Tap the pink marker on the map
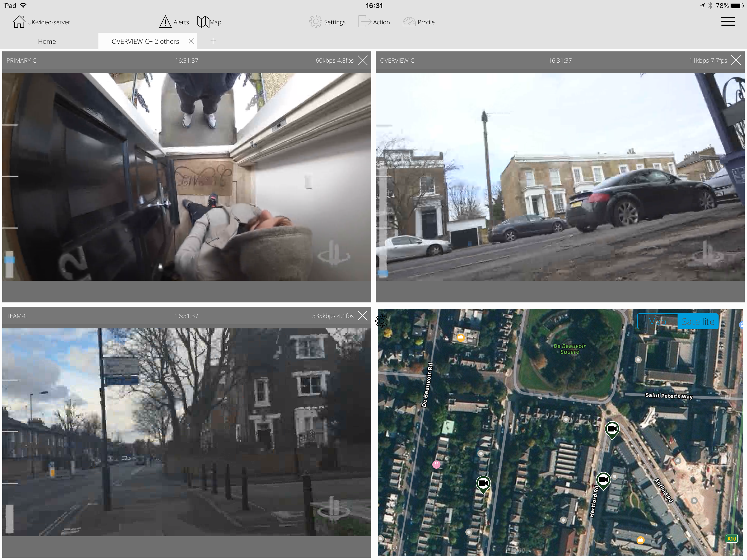The height and width of the screenshot is (560, 747). [x=436, y=464]
